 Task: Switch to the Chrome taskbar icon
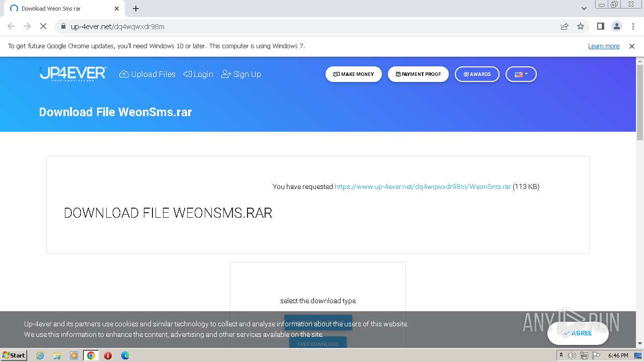[x=91, y=355]
